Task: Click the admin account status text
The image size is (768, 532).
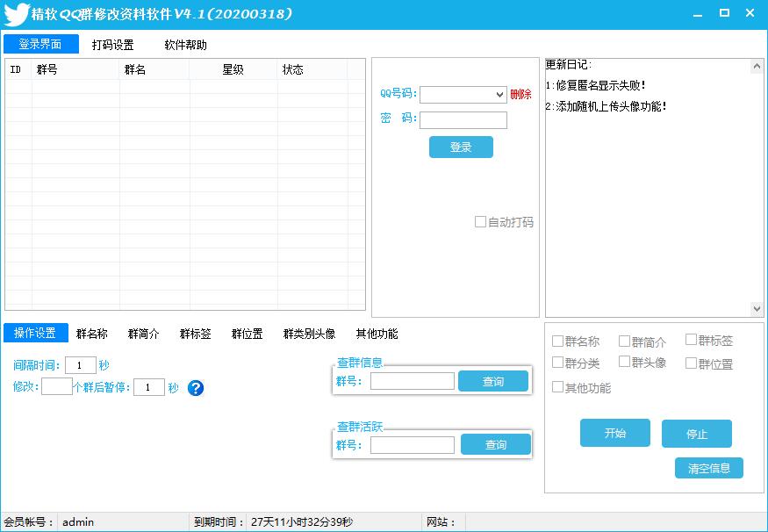Action: pyautogui.click(x=78, y=522)
